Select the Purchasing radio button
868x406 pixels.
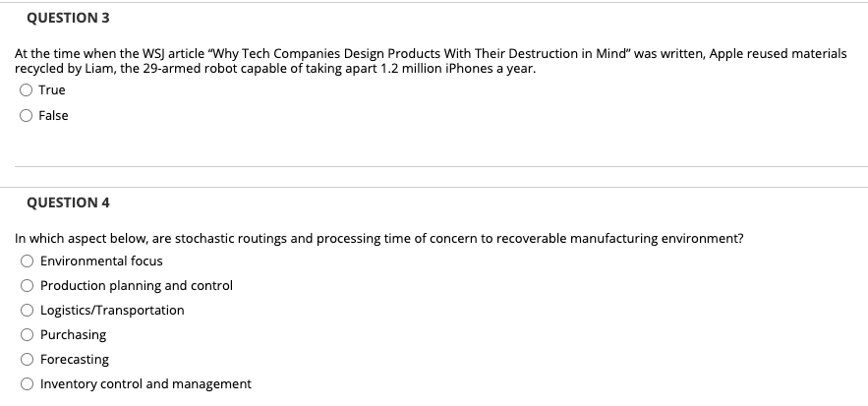(28, 335)
